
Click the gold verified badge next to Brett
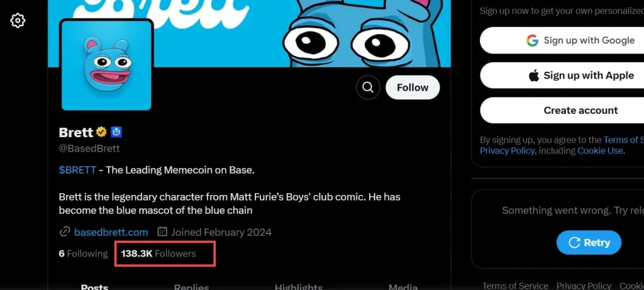pos(101,132)
